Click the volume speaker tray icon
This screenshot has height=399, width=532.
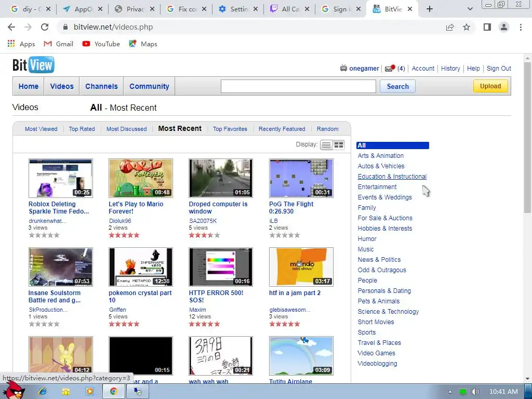[x=475, y=392]
